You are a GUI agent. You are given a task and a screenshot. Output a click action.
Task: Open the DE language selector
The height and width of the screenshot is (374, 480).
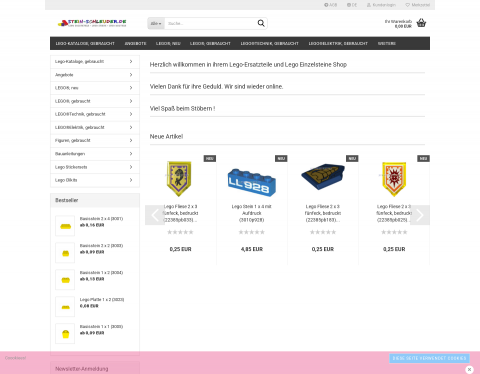pyautogui.click(x=352, y=5)
